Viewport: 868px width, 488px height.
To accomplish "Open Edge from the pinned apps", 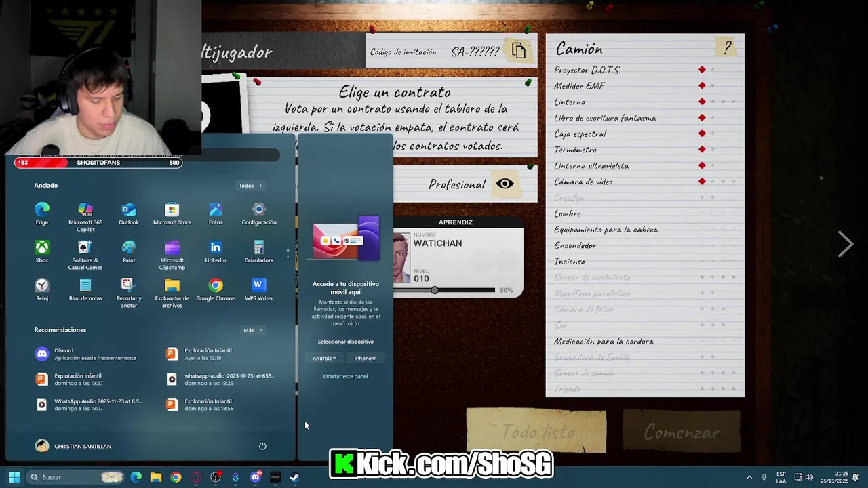I will coord(42,213).
